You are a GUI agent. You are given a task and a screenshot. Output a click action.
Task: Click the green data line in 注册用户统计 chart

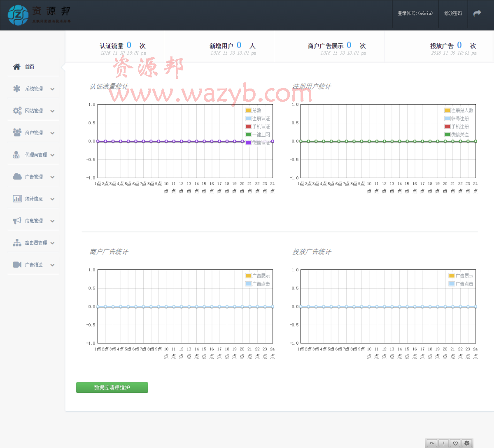pyautogui.click(x=388, y=141)
